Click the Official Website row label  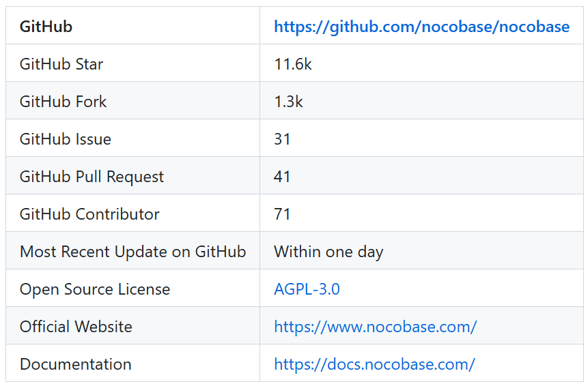76,326
